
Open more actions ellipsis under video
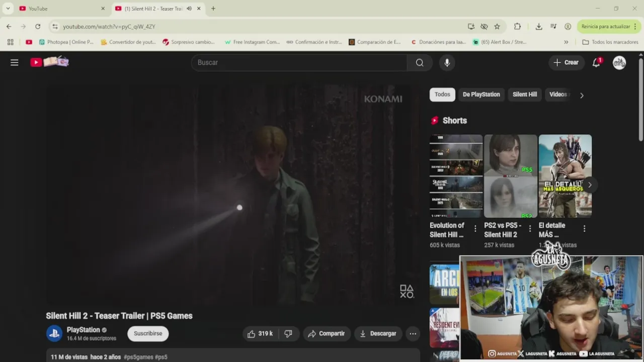click(413, 333)
